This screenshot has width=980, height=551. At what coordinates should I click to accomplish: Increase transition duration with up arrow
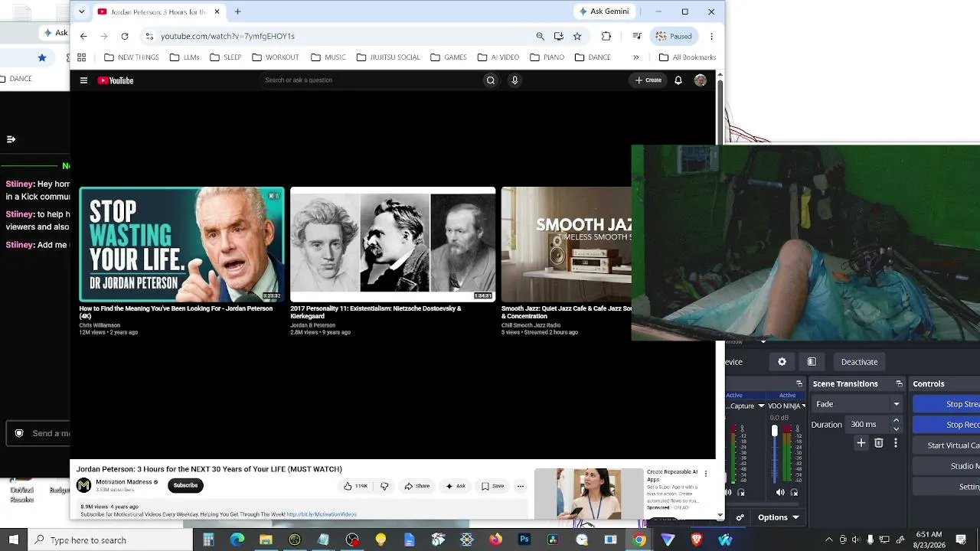coord(896,420)
